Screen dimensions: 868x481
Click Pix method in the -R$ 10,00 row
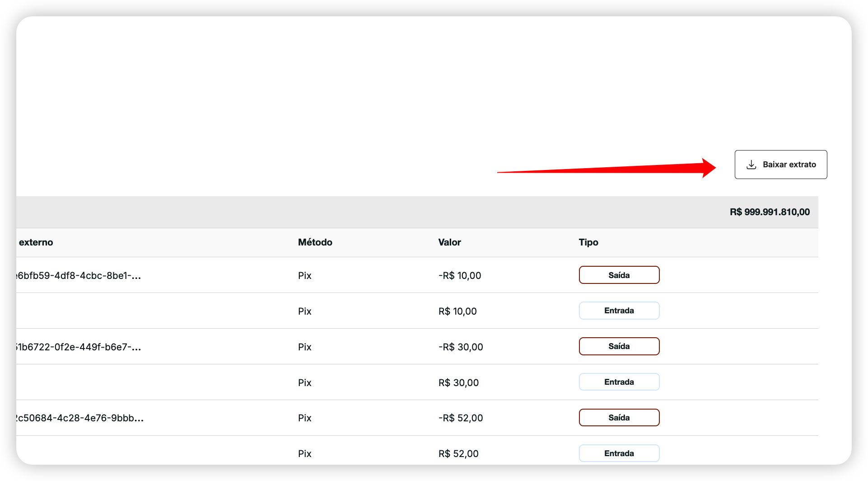click(x=304, y=276)
